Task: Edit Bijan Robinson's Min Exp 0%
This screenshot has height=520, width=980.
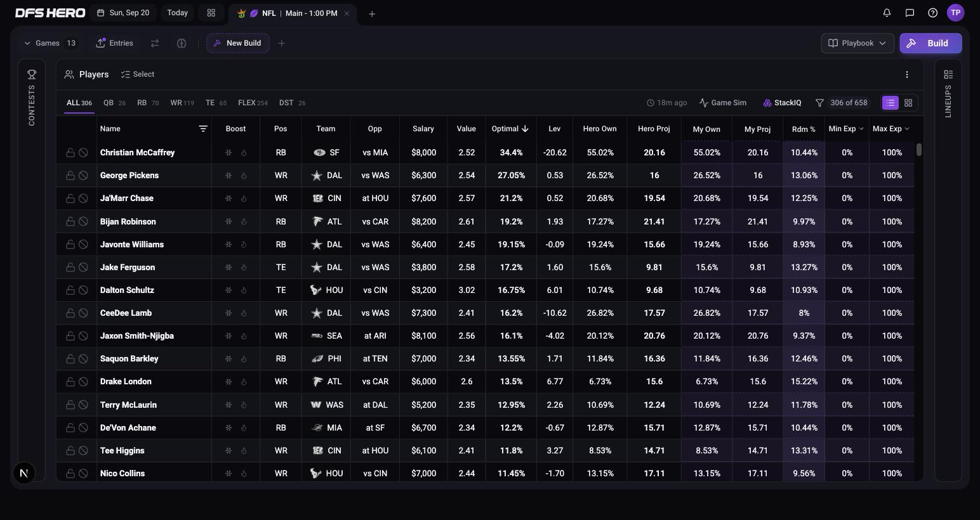Action: [x=847, y=221]
